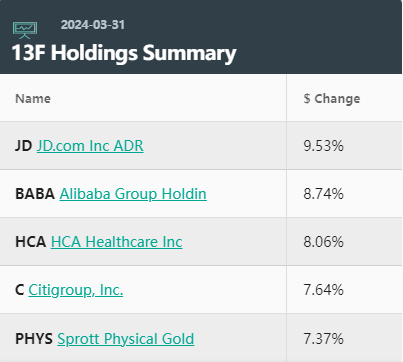The width and height of the screenshot is (403, 362).
Task: Click the 7.64% change value
Action: (x=323, y=290)
